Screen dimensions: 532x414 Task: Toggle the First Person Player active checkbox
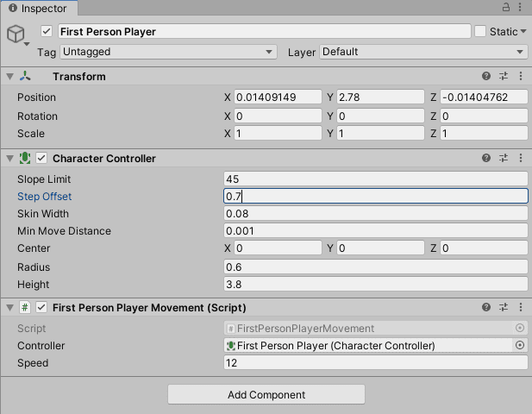point(47,32)
